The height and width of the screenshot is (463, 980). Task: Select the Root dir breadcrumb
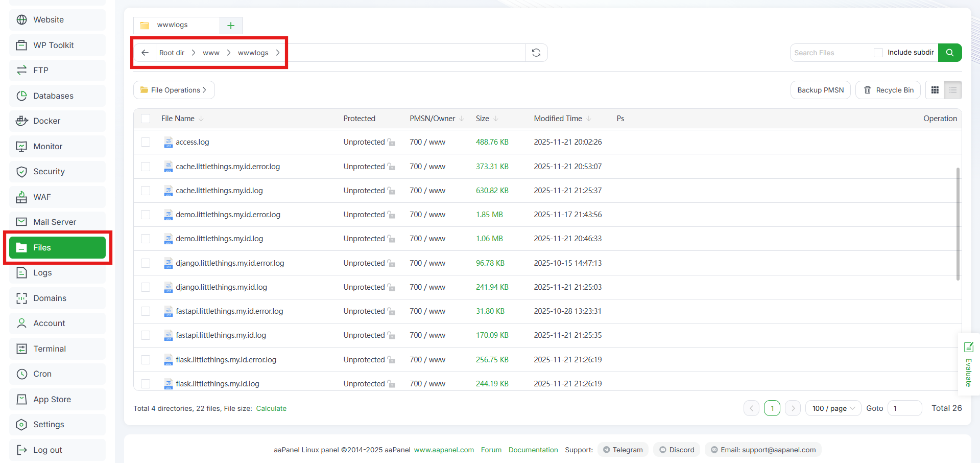172,53
